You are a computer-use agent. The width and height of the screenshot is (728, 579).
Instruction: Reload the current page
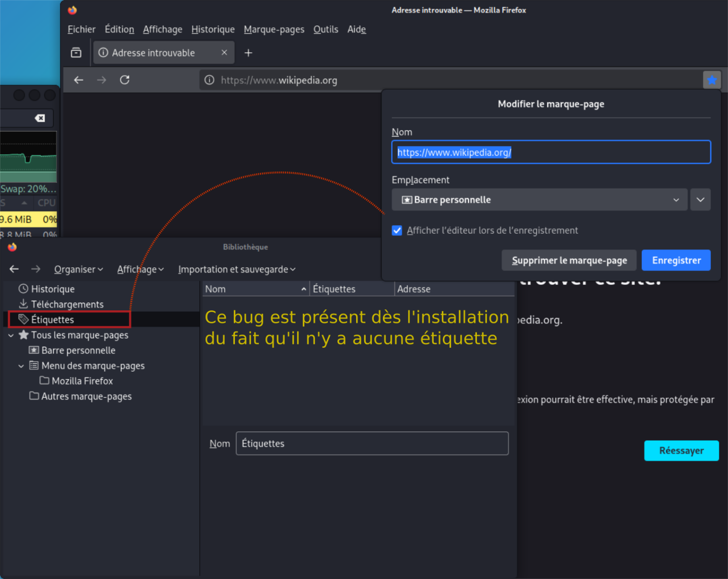click(125, 80)
